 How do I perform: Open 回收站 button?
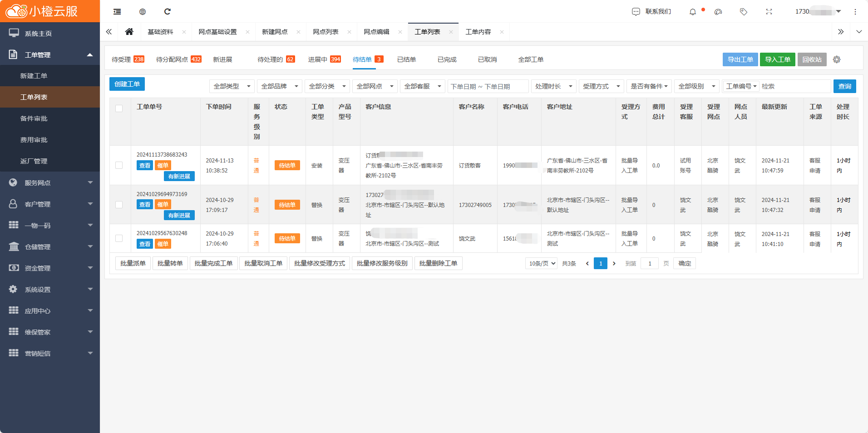point(812,59)
